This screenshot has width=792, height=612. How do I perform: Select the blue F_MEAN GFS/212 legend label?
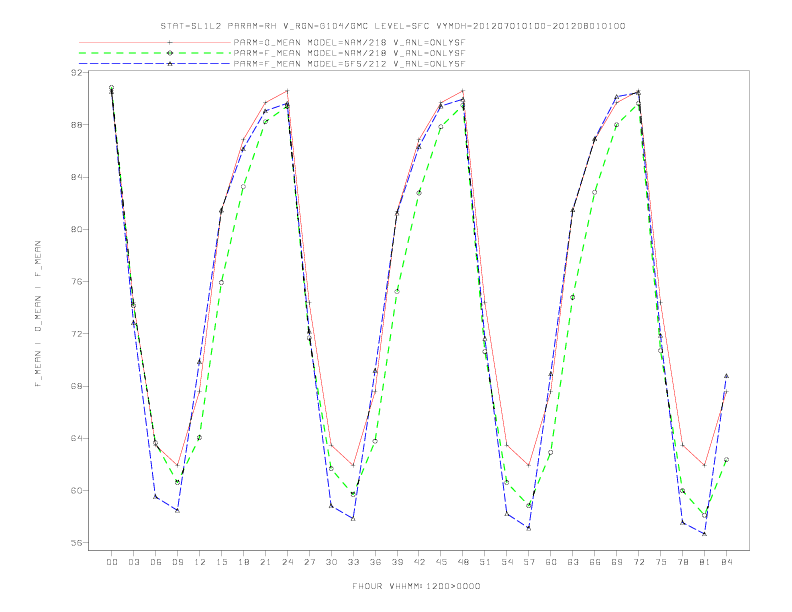point(350,64)
